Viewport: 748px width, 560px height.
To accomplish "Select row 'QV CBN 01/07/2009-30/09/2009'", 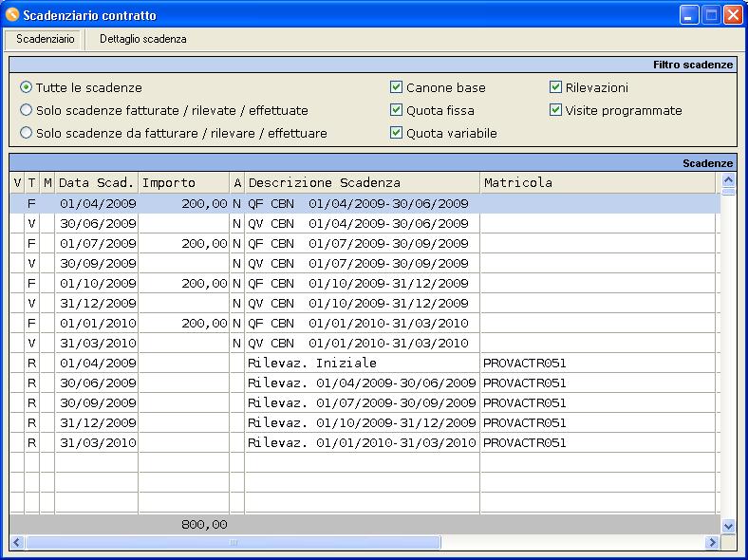I will tap(365, 264).
